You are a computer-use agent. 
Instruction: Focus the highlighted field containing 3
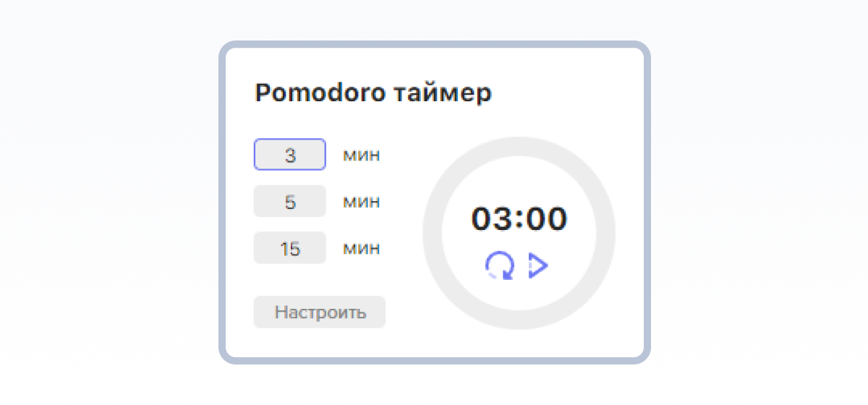click(289, 155)
